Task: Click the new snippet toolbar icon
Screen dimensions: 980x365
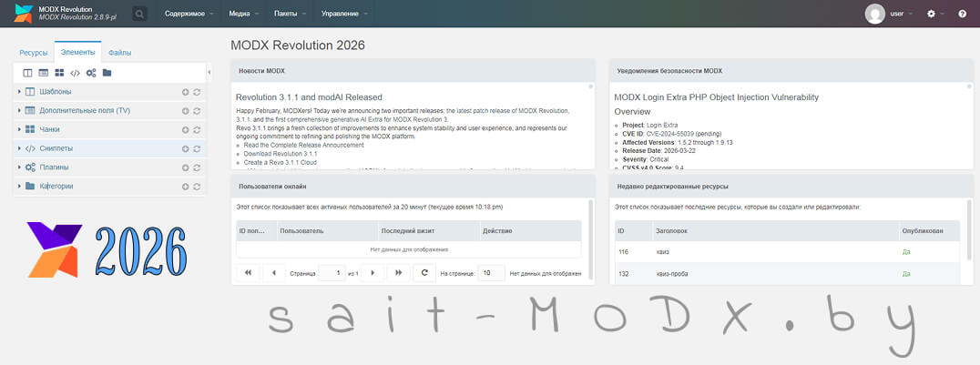Action: (x=76, y=73)
